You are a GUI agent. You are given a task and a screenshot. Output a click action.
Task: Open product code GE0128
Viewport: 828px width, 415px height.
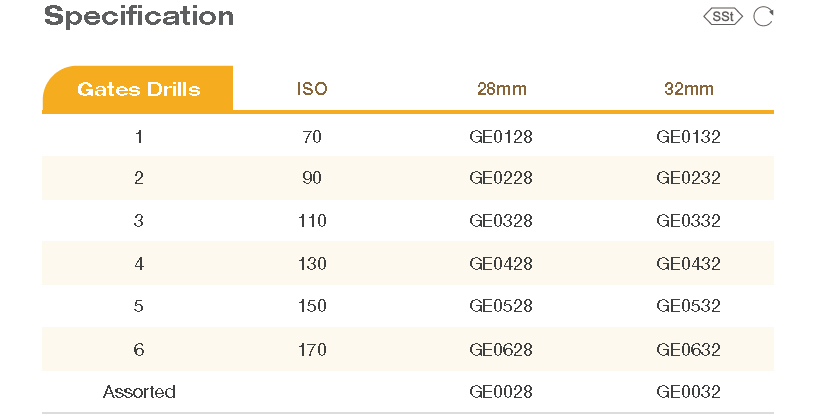pos(500,136)
